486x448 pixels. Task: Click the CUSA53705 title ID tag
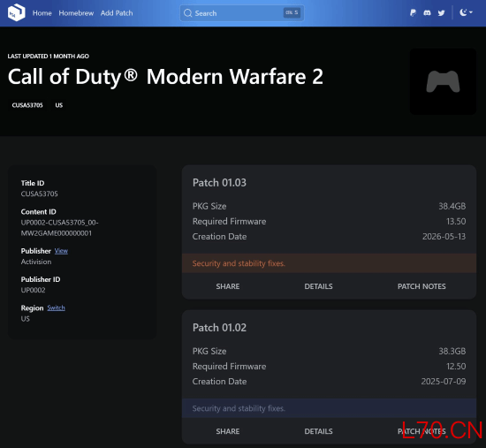[27, 105]
